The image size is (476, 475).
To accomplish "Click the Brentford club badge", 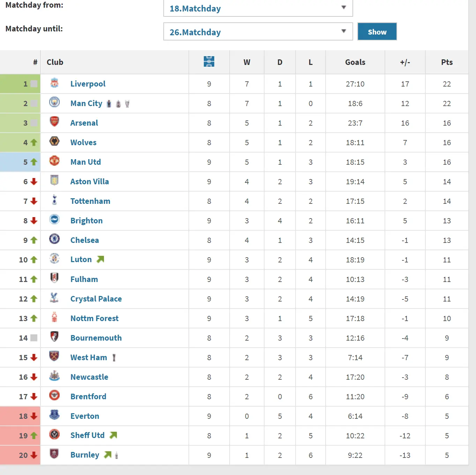I will tap(54, 396).
